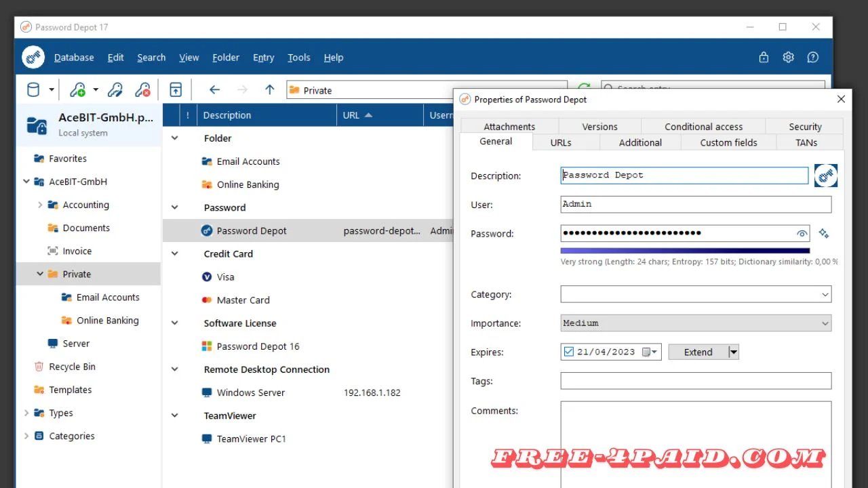Click the entry icon next to Description
The image size is (868, 488).
pyautogui.click(x=825, y=176)
